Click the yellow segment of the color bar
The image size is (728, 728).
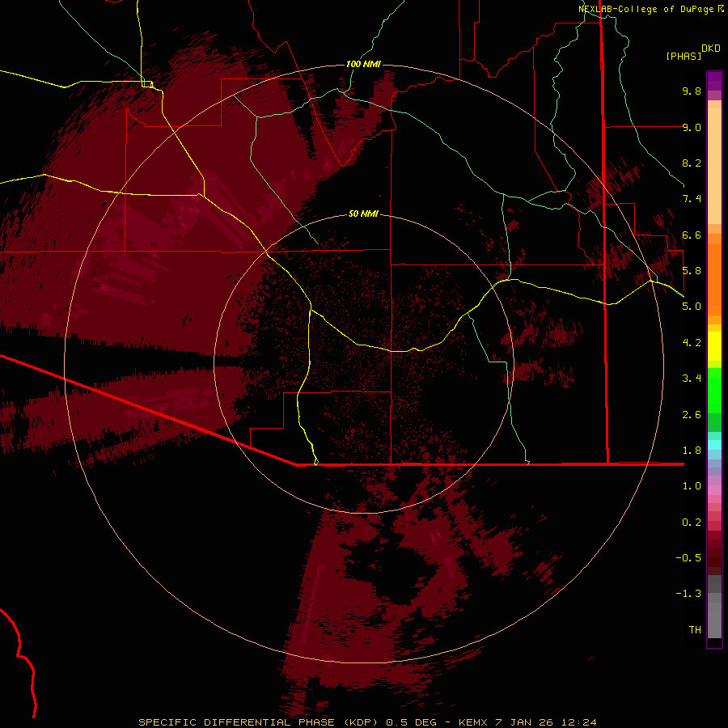714,346
